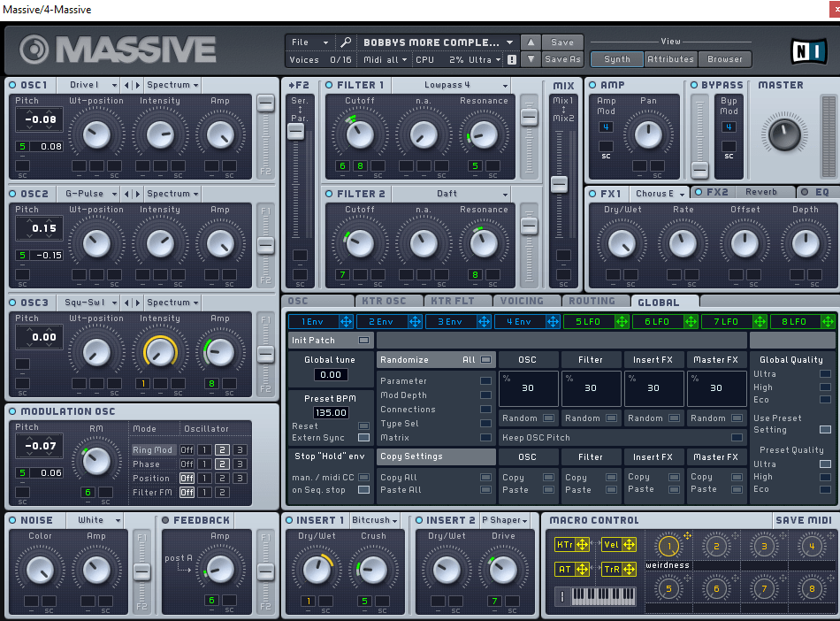This screenshot has width=840, height=621.
Task: Open Filter 1 Lowpass 4 type dropdown
Action: (x=449, y=85)
